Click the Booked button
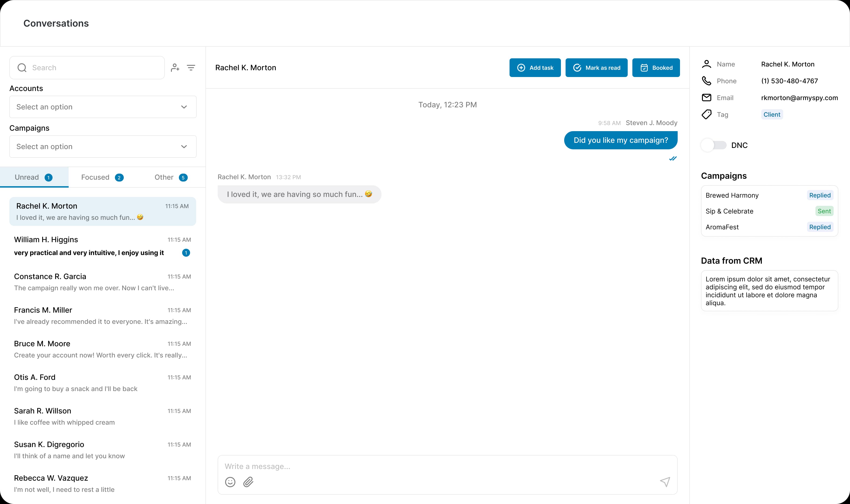The image size is (850, 504). click(656, 68)
